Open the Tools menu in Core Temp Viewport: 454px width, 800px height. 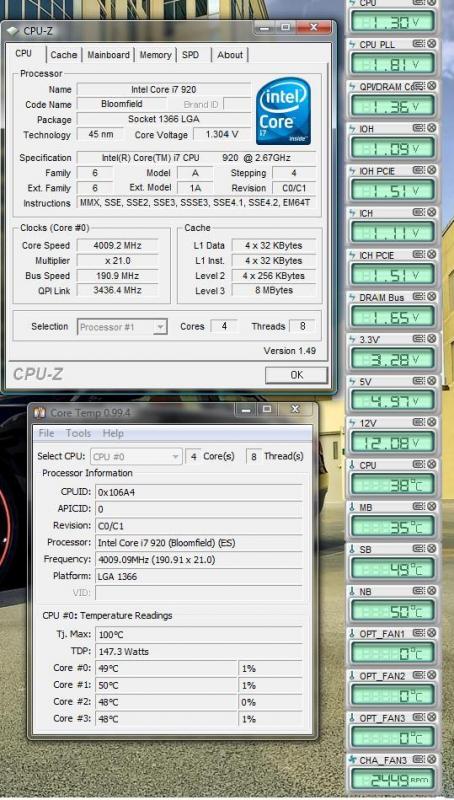pyautogui.click(x=78, y=433)
